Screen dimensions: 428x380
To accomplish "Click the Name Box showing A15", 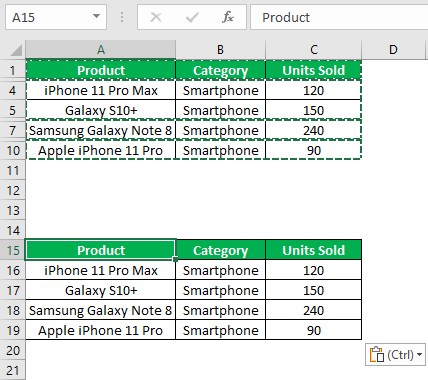I will click(x=56, y=17).
